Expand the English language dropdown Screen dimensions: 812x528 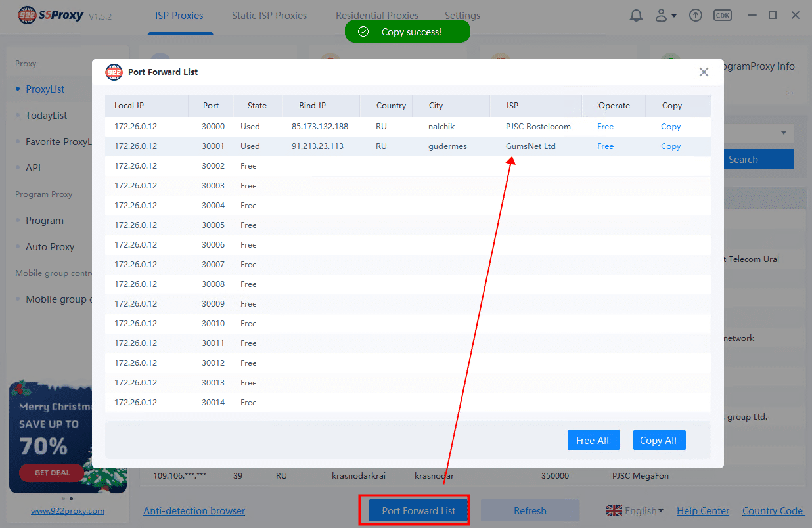click(x=635, y=510)
